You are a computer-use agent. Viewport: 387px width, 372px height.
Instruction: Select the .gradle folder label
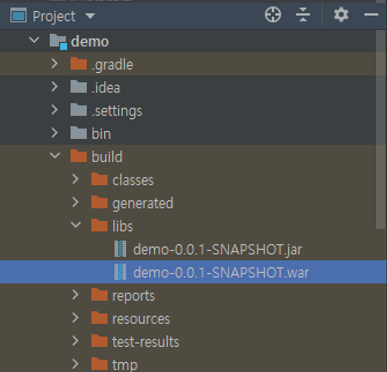click(x=112, y=65)
